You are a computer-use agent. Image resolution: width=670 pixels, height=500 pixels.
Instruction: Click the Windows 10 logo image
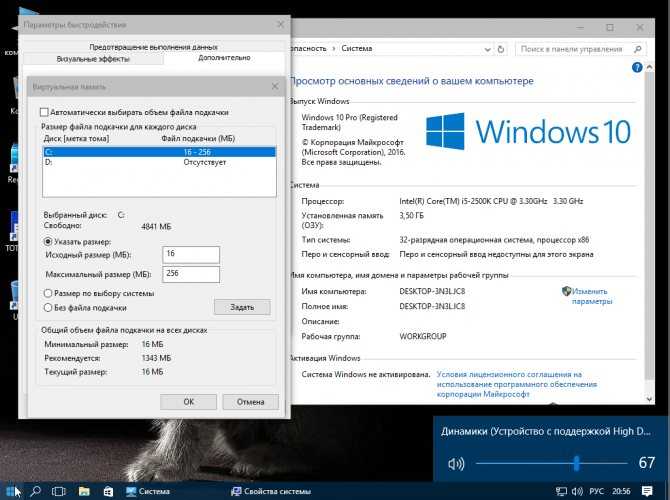(529, 131)
